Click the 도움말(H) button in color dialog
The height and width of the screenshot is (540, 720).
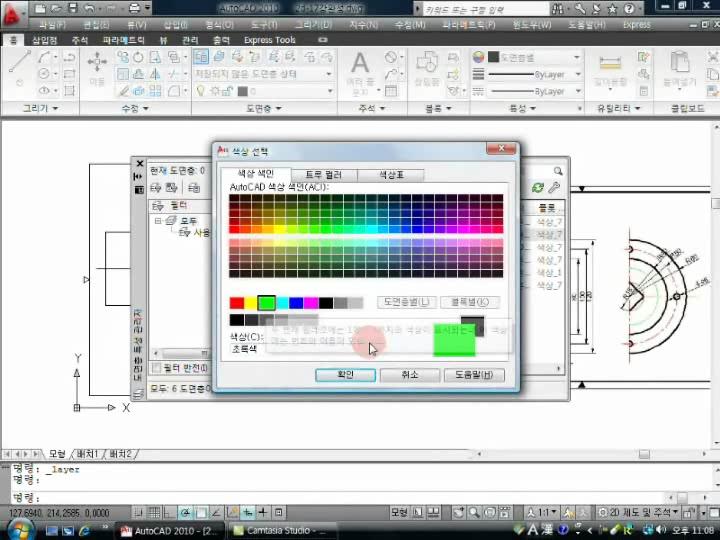474,375
